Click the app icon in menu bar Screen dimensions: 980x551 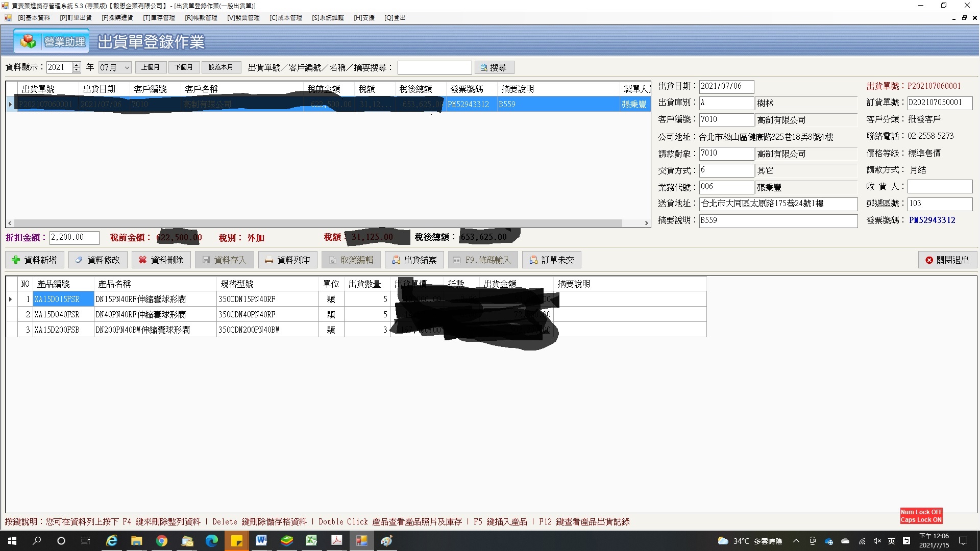click(x=8, y=18)
